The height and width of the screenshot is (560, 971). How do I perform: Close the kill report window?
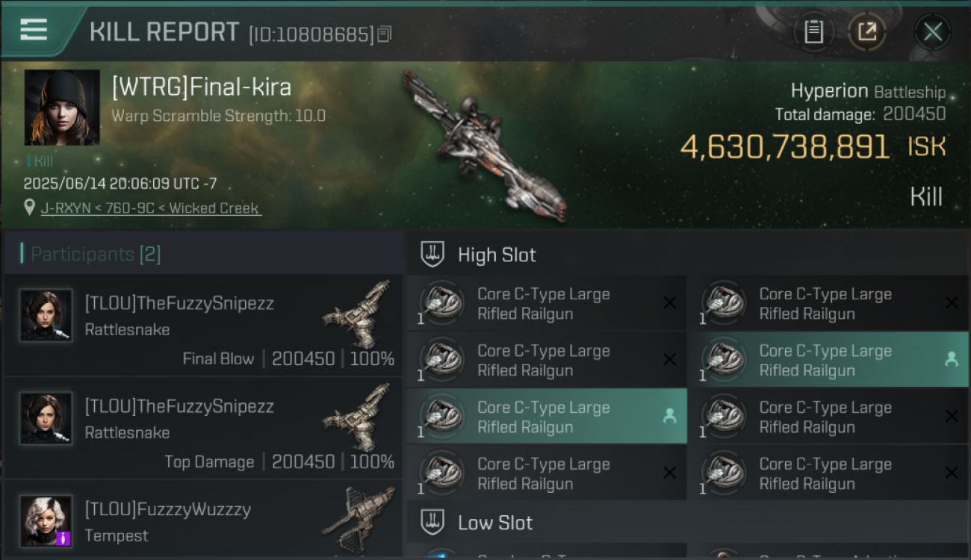tap(933, 32)
